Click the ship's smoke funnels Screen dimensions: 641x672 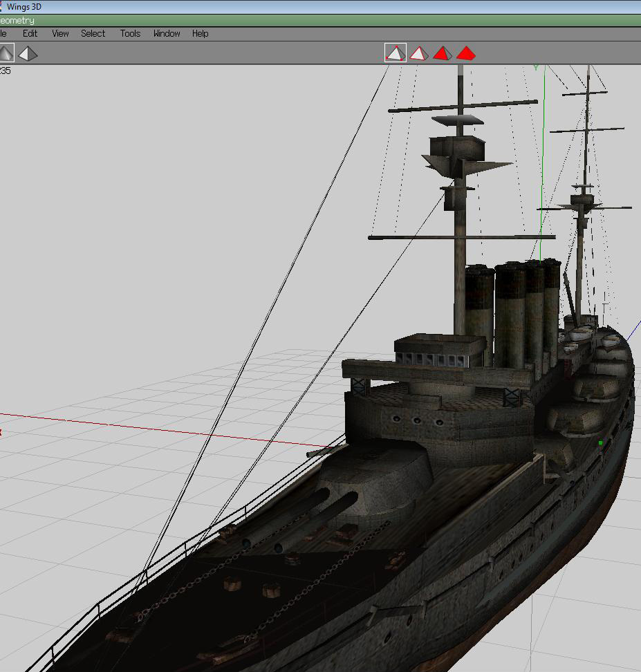tap(513, 313)
